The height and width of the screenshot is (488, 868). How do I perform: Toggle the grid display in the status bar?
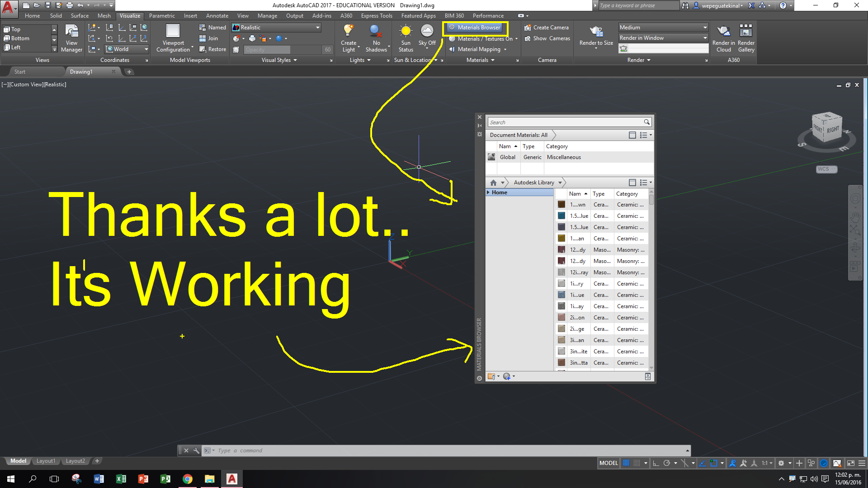[626, 463]
